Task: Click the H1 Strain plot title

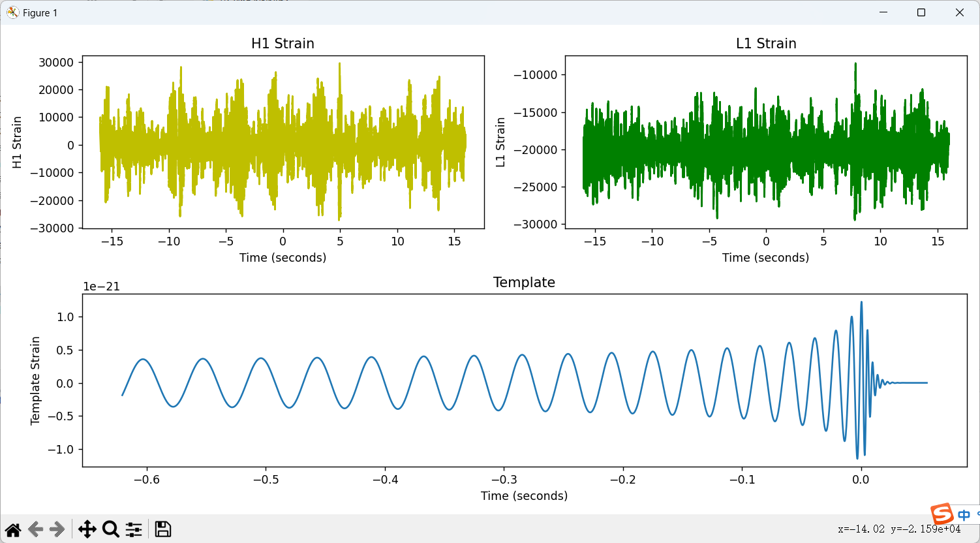Action: click(283, 44)
